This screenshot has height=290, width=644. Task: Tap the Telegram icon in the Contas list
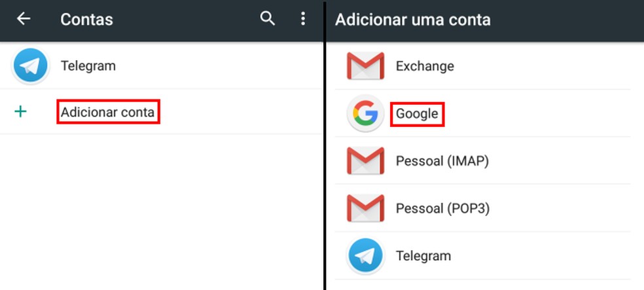[31, 65]
